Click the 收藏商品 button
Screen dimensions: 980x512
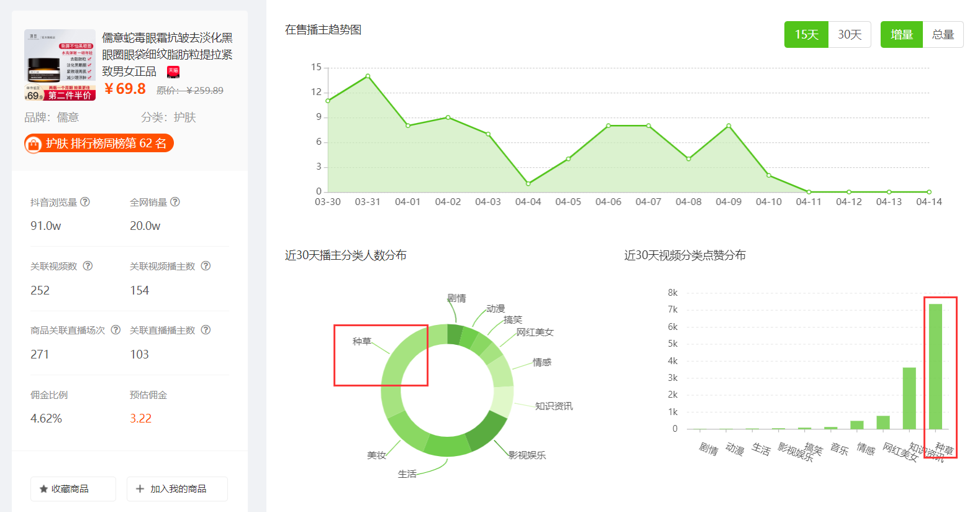(x=73, y=489)
